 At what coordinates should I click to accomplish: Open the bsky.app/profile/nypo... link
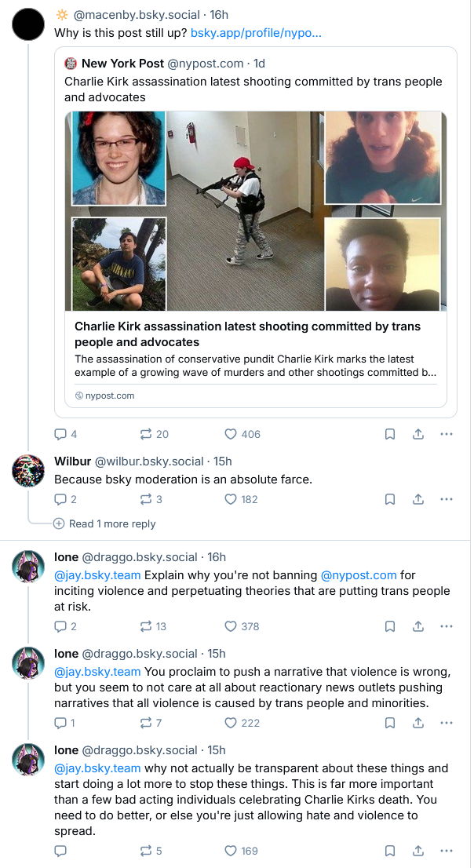coord(256,35)
